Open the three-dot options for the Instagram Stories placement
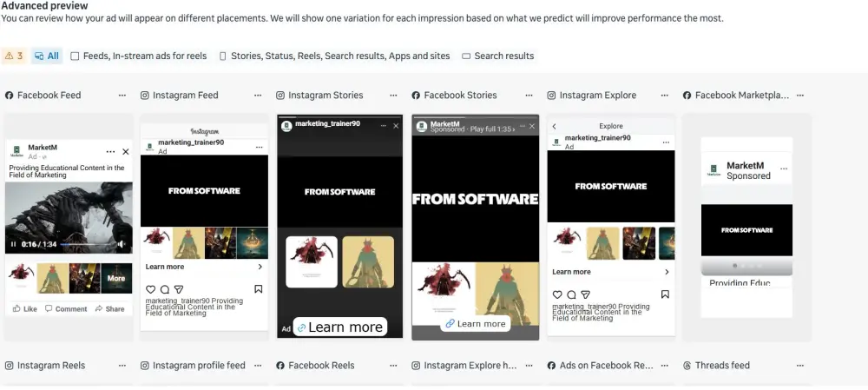Screen dimensions: 868x390 tap(393, 96)
